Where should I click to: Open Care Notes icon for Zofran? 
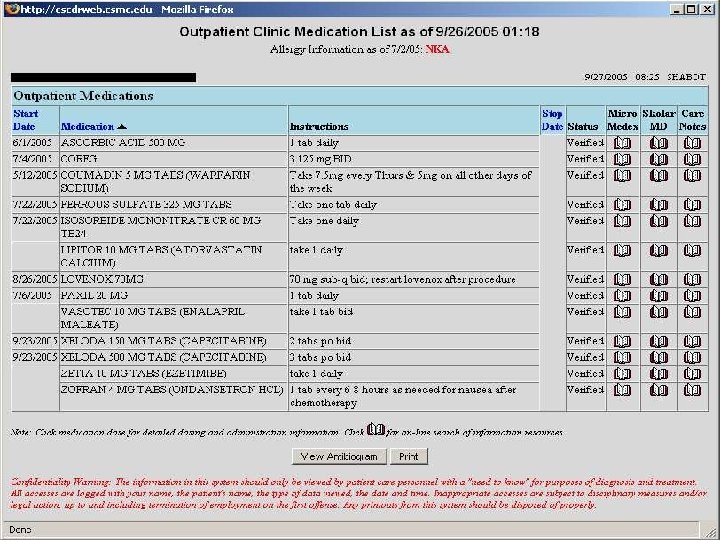692,390
